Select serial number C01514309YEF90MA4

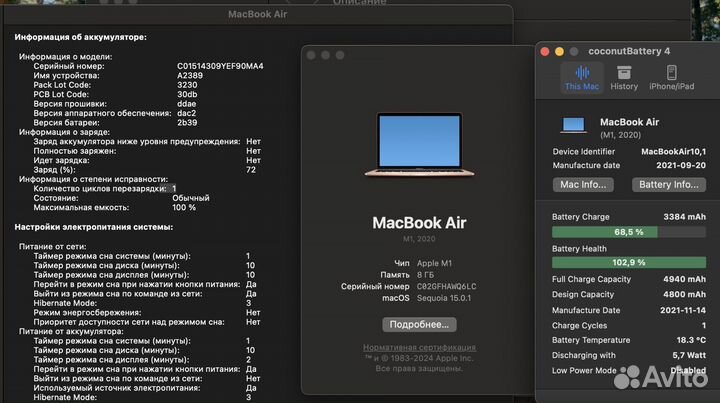click(220, 66)
